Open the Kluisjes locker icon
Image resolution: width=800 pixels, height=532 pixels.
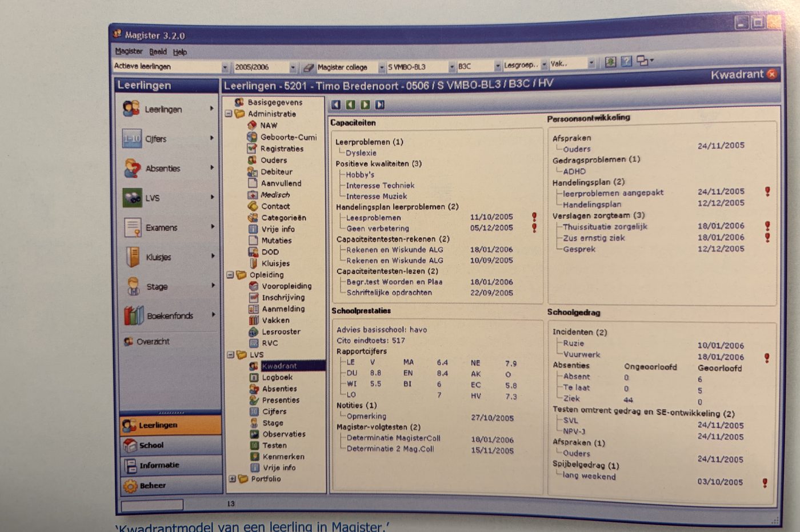133,257
